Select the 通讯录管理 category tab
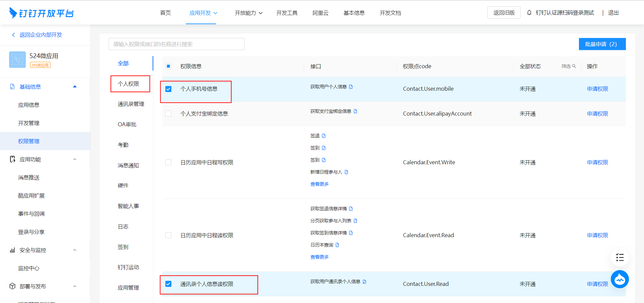This screenshot has height=303, width=644. click(131, 104)
